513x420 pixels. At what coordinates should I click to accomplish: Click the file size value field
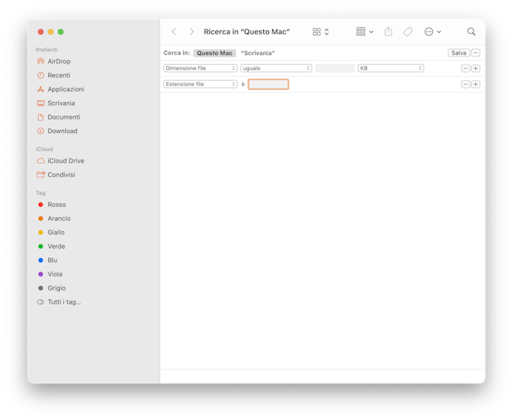[x=335, y=68]
